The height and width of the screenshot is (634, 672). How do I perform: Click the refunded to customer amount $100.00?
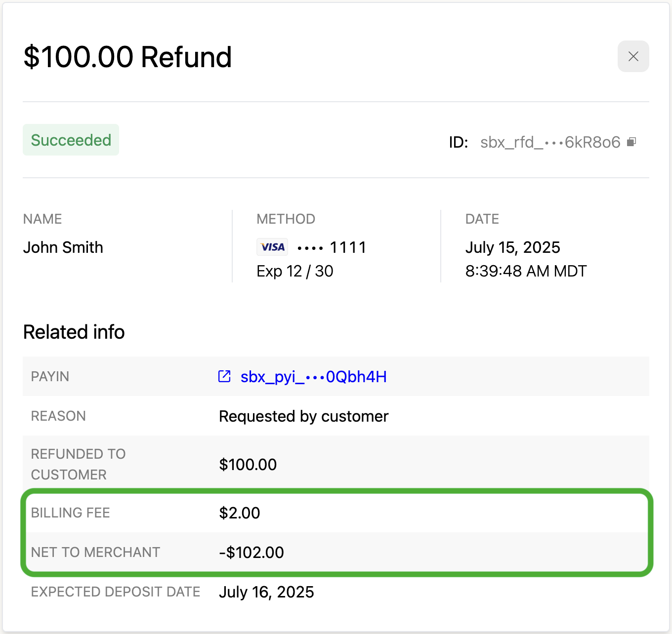coord(248,465)
